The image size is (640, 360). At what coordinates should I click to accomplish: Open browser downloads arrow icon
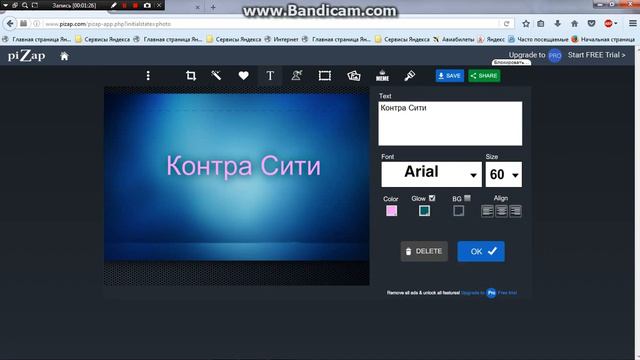click(x=558, y=24)
